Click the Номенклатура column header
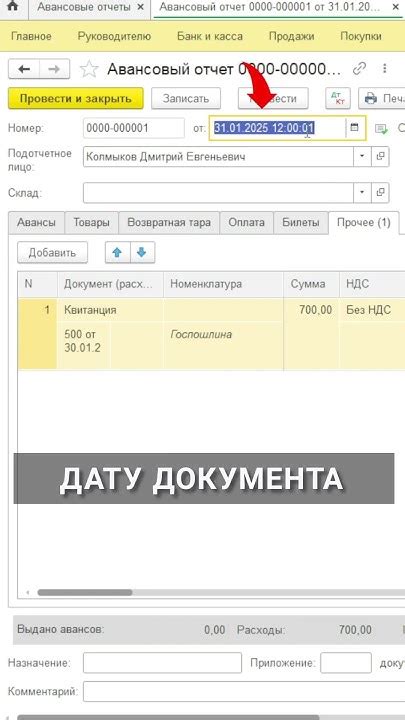Image resolution: width=405 pixels, height=720 pixels. (223, 284)
